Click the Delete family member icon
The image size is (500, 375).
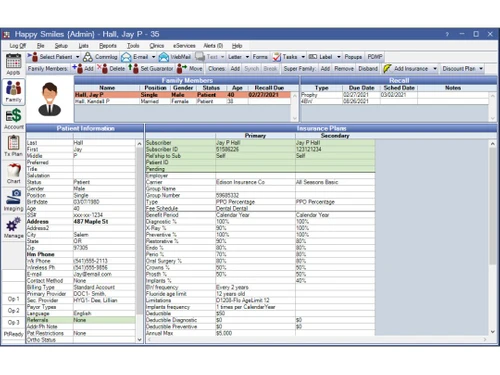102,69
